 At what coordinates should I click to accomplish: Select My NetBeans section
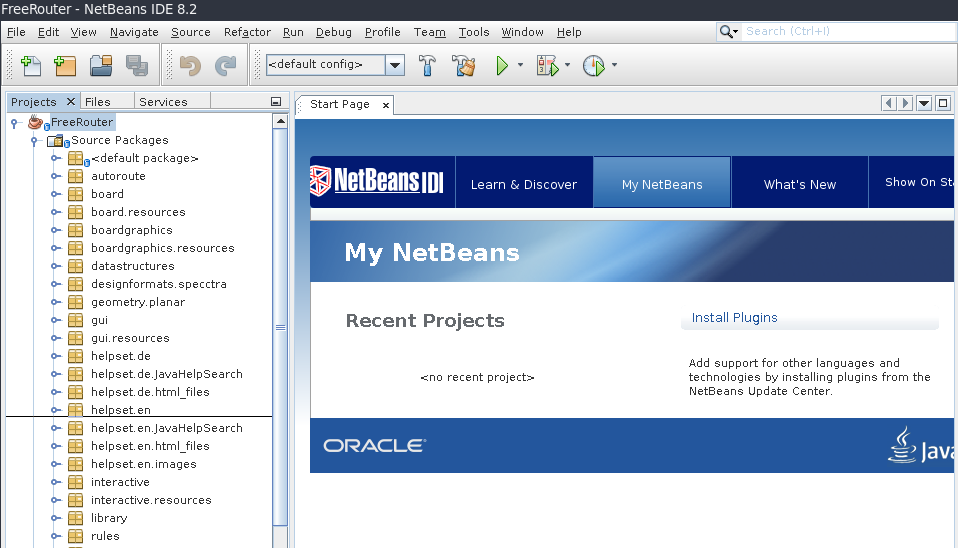[662, 184]
